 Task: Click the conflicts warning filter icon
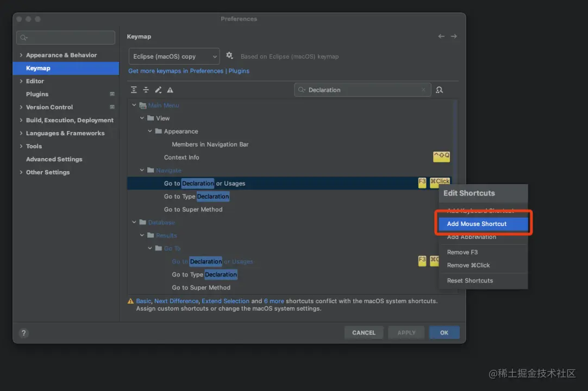[170, 90]
